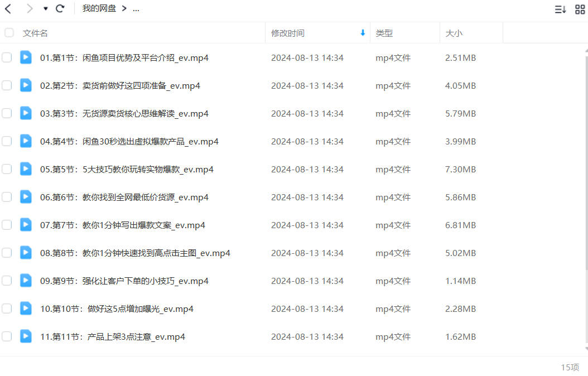Check the box for 10.第10节 file
This screenshot has width=588, height=376.
tap(7, 308)
